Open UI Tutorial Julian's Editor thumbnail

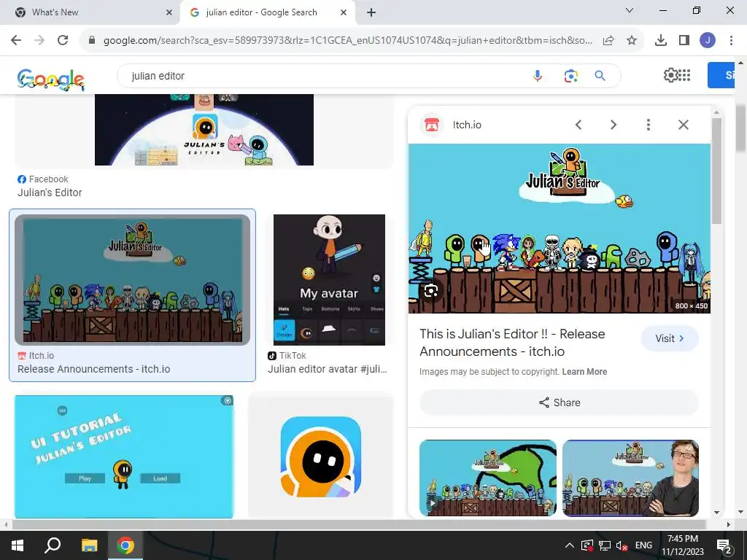pos(124,456)
